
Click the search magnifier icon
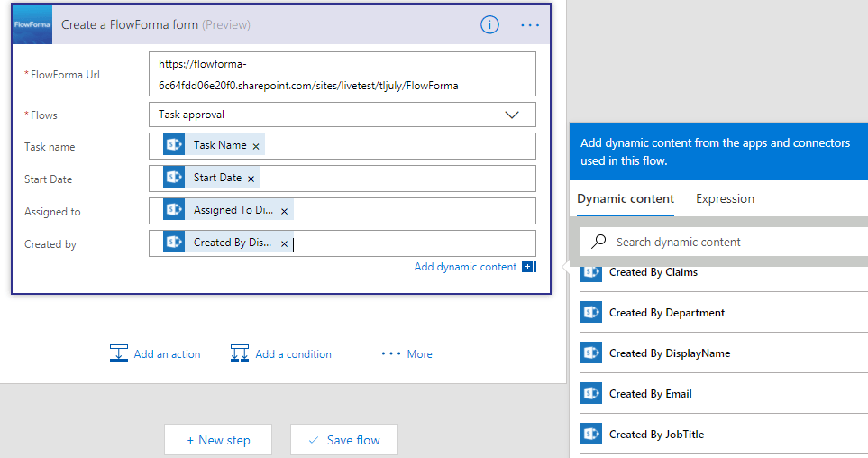pyautogui.click(x=598, y=242)
